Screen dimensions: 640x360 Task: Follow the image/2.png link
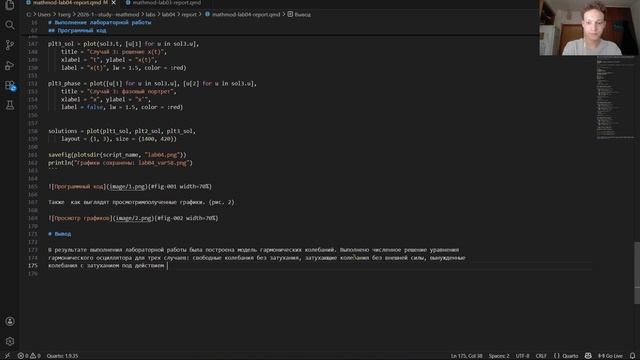(133, 218)
